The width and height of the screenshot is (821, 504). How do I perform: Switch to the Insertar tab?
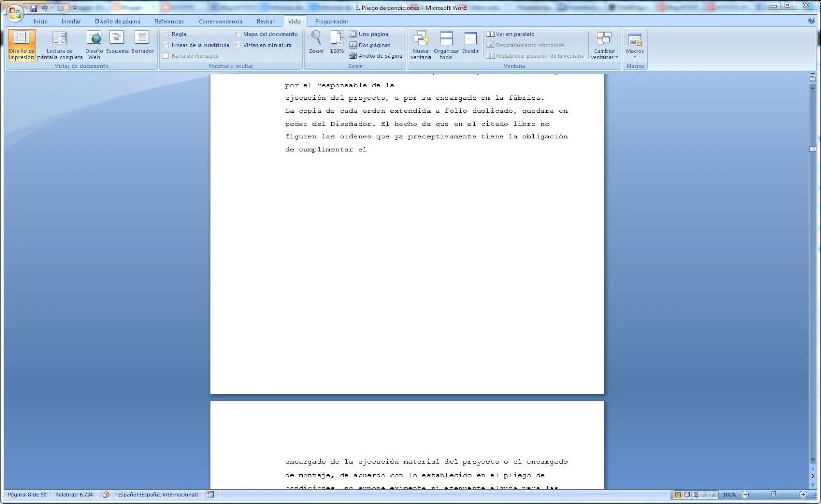71,21
